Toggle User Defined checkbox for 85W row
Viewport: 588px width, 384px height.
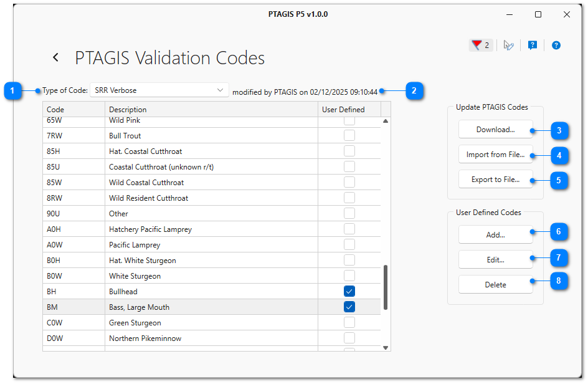coord(349,182)
